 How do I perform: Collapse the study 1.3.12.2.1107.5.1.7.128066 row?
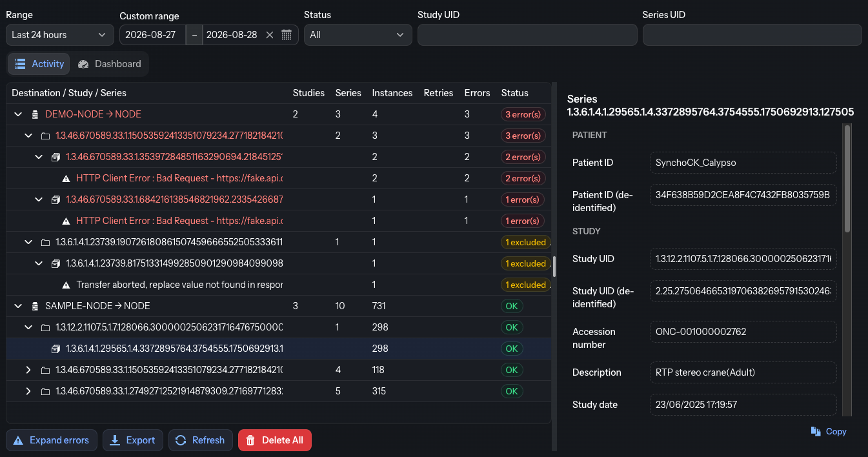[x=28, y=327]
